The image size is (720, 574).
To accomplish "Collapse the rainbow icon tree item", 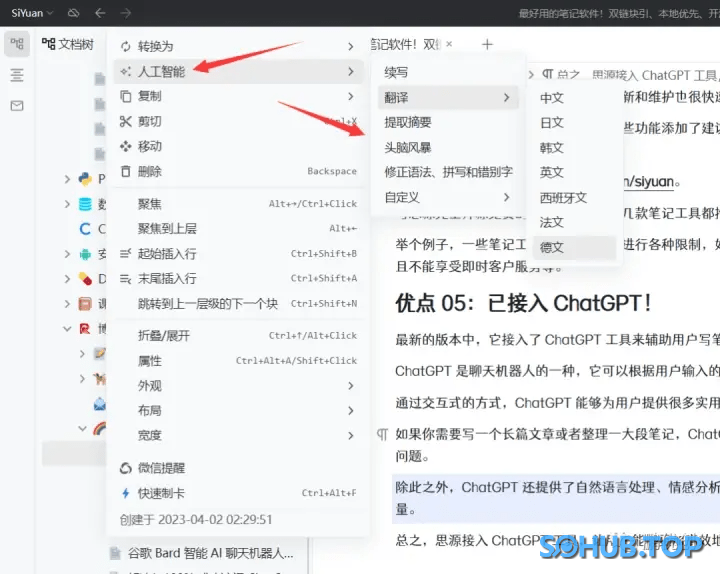I will tap(82, 428).
